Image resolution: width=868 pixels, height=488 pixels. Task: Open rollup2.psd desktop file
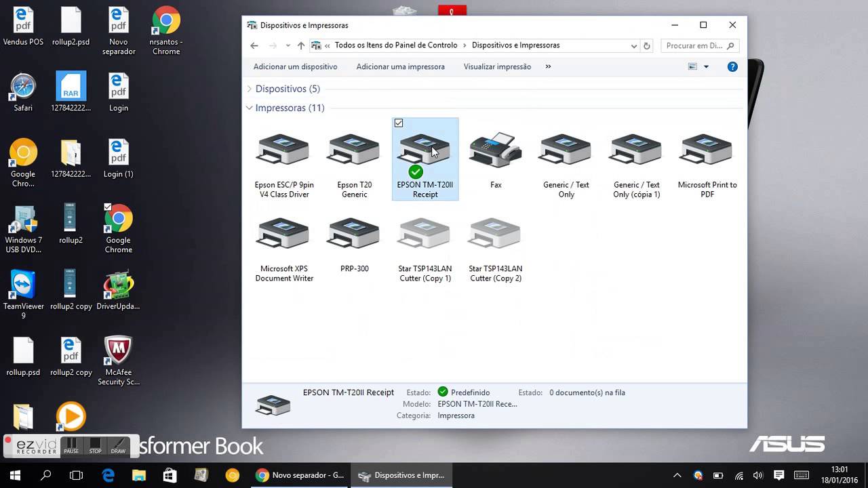point(71,27)
